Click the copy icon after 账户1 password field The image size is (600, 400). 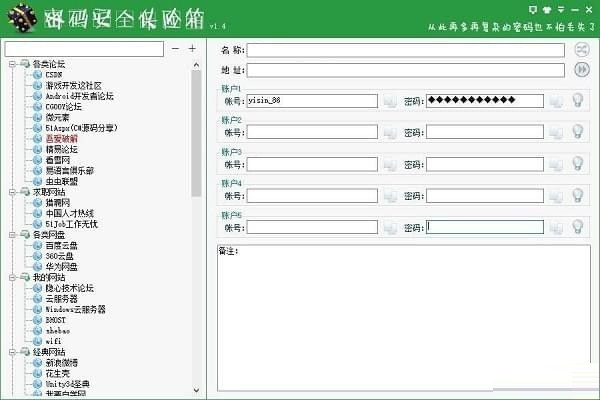pyautogui.click(x=556, y=100)
